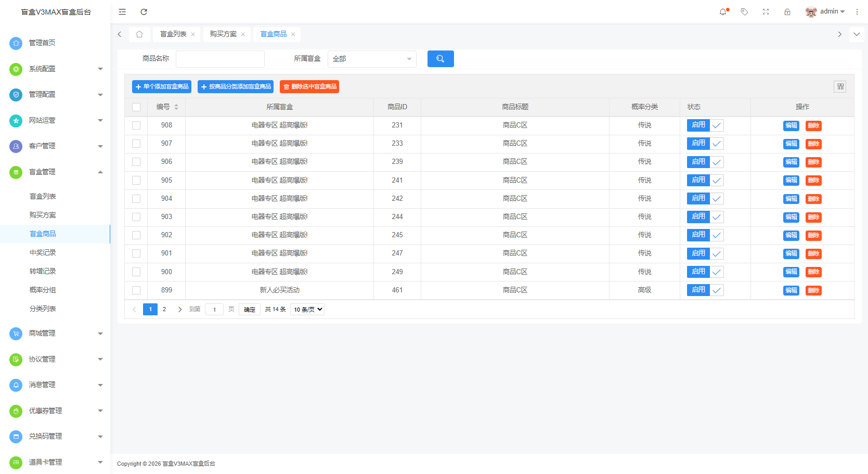Switch to the 购买方案 tab
Image resolution: width=868 pixels, height=474 pixels.
[x=223, y=34]
